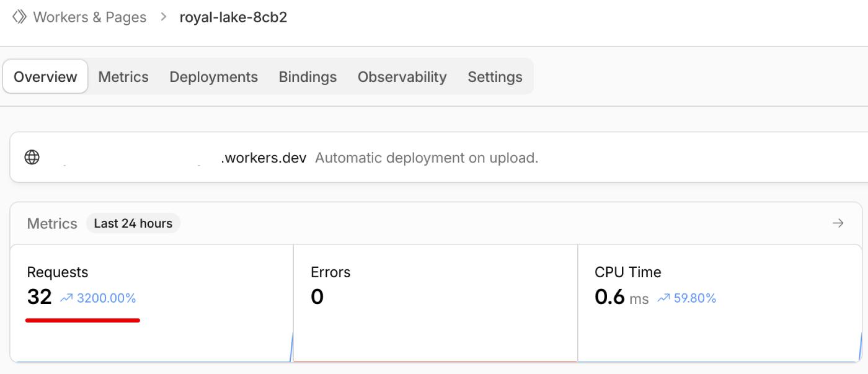Switch to the Observability tab
The width and height of the screenshot is (868, 374).
pos(402,76)
